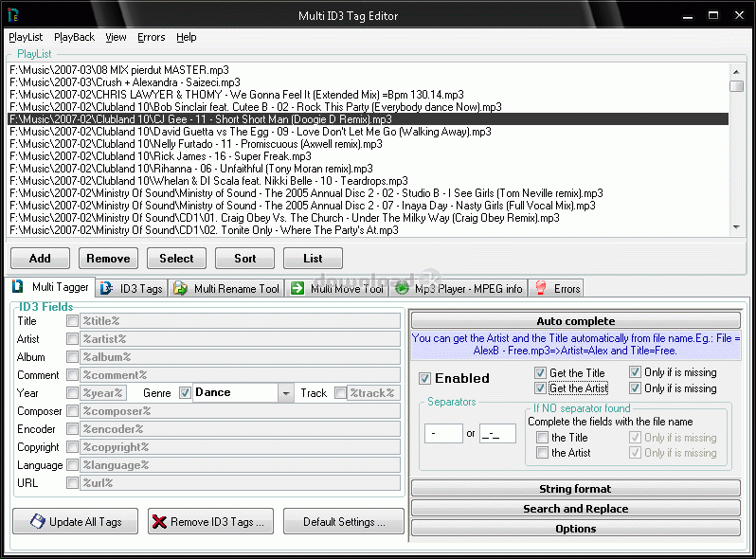The width and height of the screenshot is (756, 559).
Task: Expand the Search and Replace section
Action: (x=576, y=509)
